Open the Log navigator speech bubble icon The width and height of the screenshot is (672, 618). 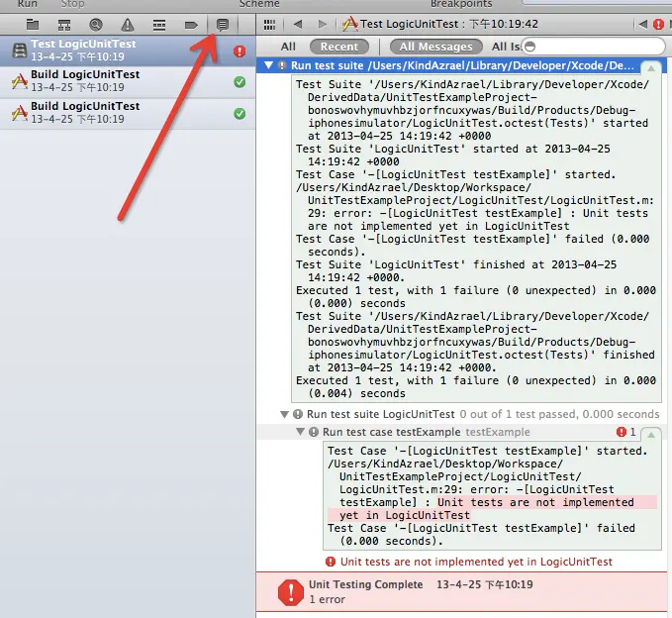[x=223, y=24]
